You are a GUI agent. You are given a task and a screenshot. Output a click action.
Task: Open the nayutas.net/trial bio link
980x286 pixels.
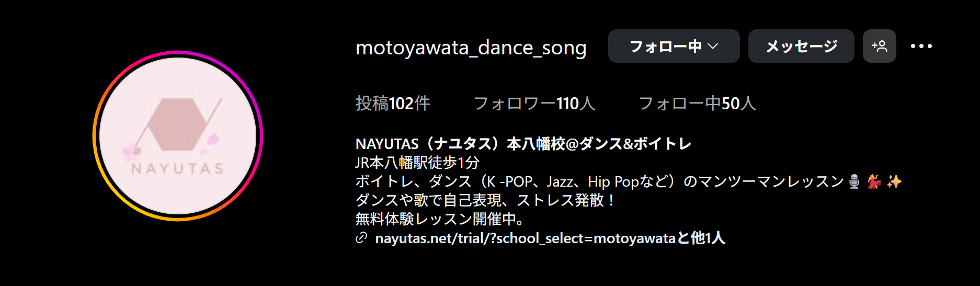coord(525,238)
